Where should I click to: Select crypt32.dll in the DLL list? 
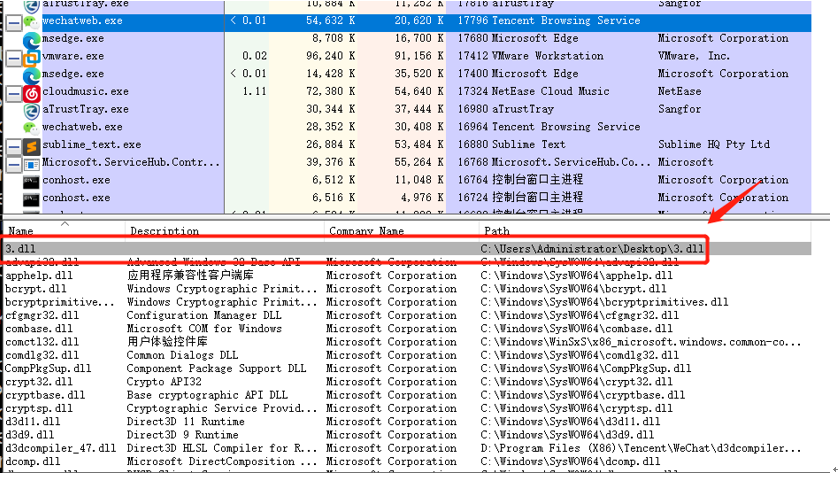38,382
